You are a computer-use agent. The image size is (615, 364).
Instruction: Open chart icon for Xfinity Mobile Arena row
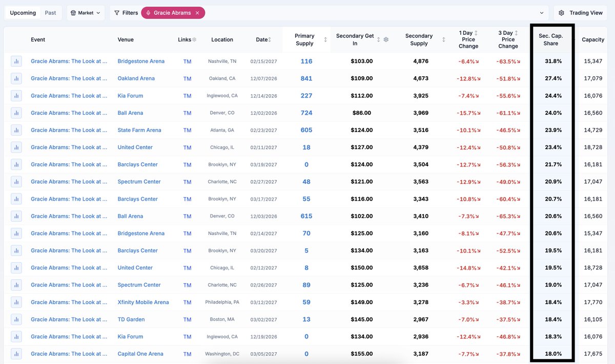click(16, 303)
